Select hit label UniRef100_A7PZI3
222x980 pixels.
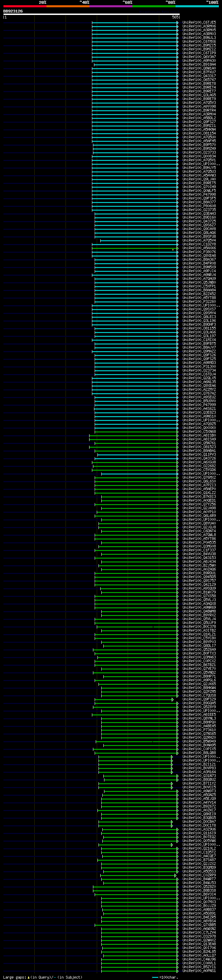point(199,485)
